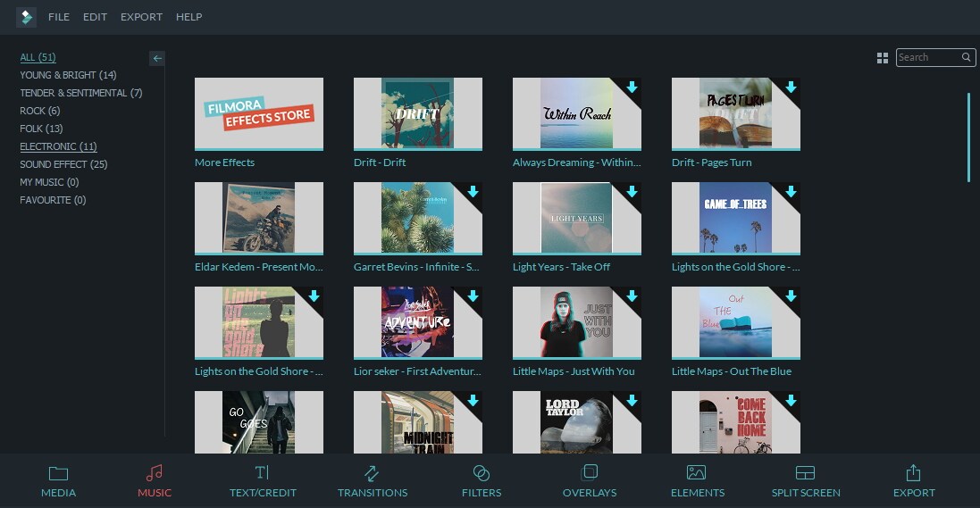Select ELECTRONIC (11) category
This screenshot has width=980, height=508.
[59, 146]
